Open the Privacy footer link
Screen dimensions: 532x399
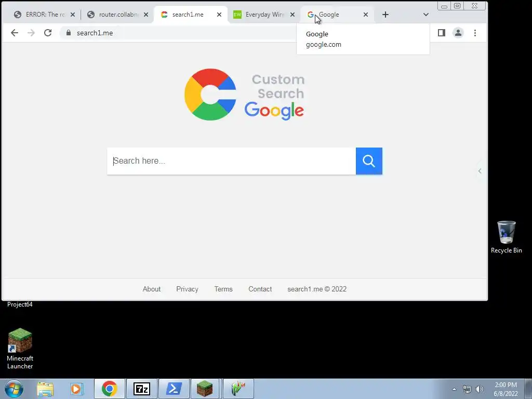pos(187,289)
